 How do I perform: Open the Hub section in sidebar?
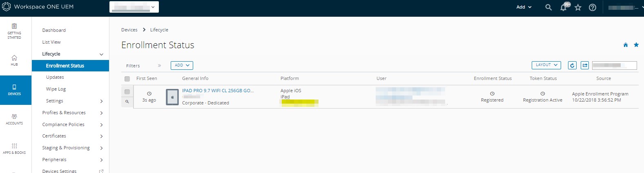click(x=14, y=60)
